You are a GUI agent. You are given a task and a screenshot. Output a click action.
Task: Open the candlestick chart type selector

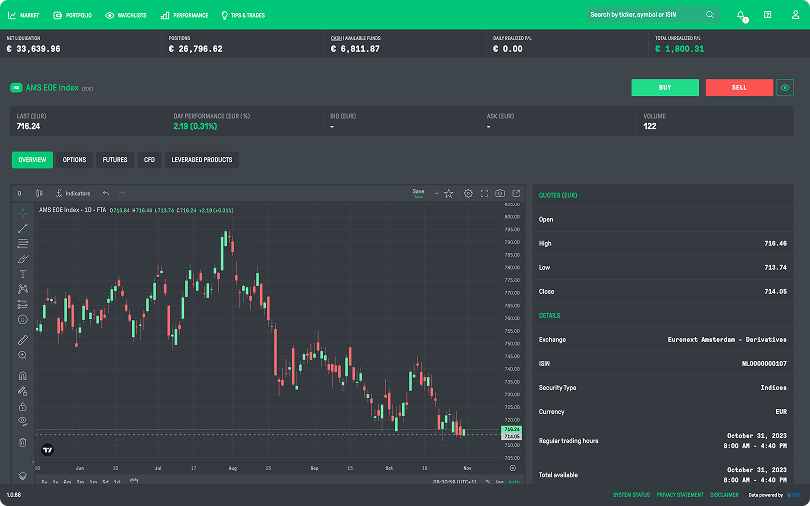(x=39, y=193)
